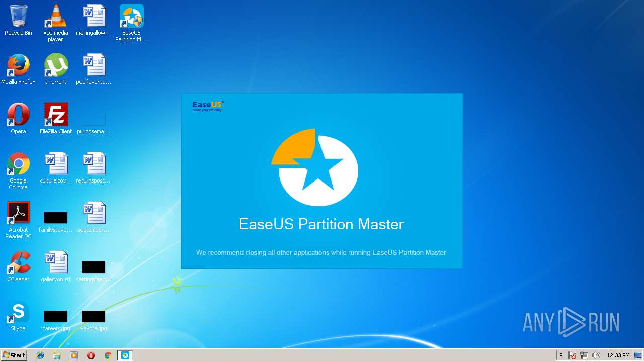This screenshot has width=644, height=362.
Task: Open the taskbar clock showing 12:33 PM
Action: [618, 355]
